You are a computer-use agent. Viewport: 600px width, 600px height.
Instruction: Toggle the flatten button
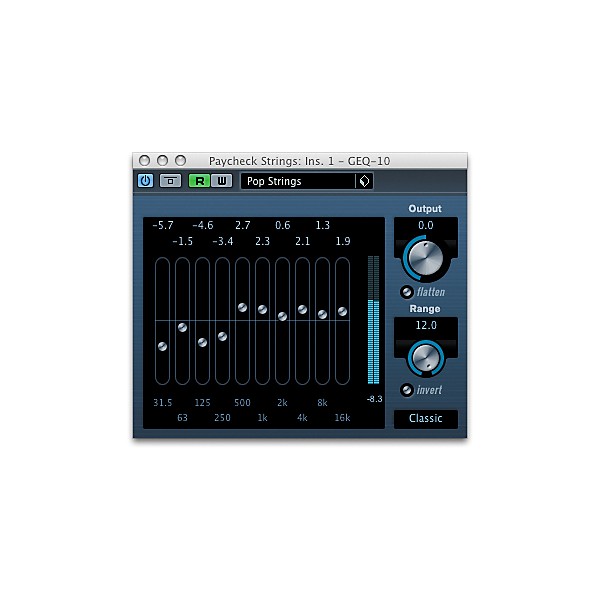tap(406, 292)
